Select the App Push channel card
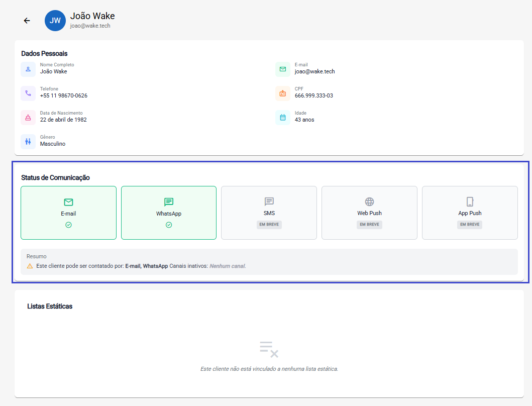 click(470, 213)
